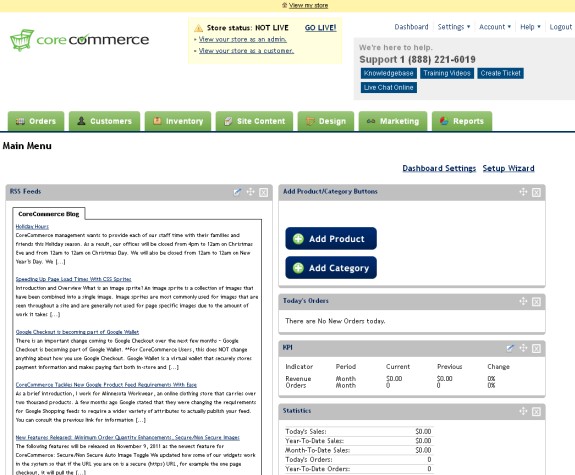This screenshot has width=575, height=475.
Task: Click Year-To-Date Sales row in Statistics
Action: click(358, 441)
